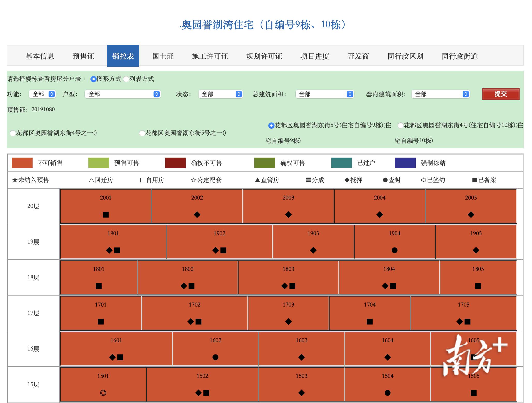The height and width of the screenshot is (403, 532).
Task: Click the filed square icon in unit 1704
Action: [x=370, y=322]
